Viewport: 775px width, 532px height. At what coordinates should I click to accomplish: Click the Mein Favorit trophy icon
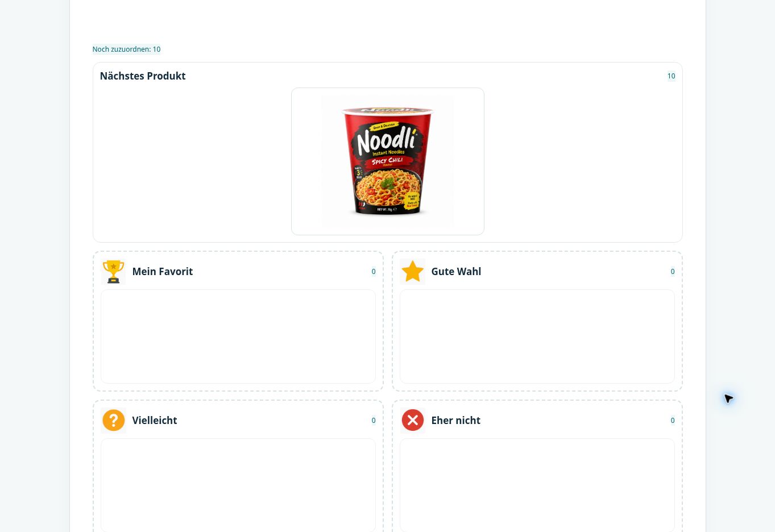point(113,272)
